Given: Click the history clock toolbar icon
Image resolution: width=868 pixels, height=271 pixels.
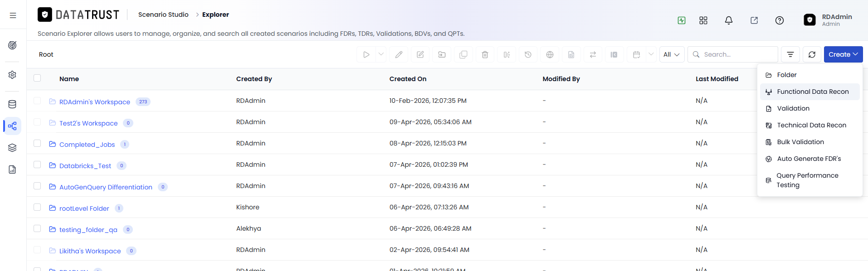Looking at the screenshot, I should pos(528,54).
